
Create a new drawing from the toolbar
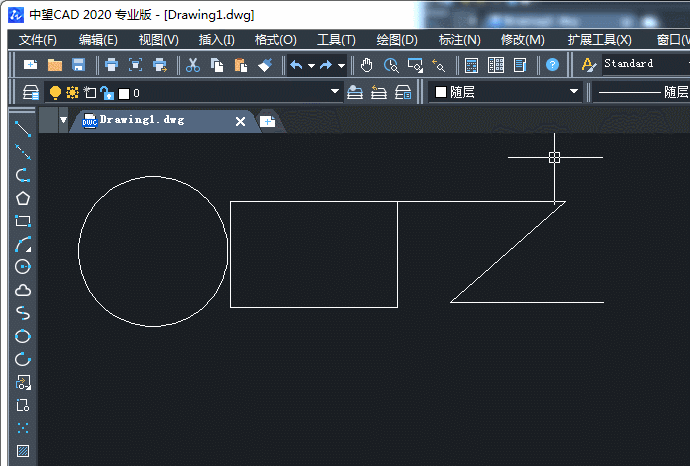click(30, 65)
